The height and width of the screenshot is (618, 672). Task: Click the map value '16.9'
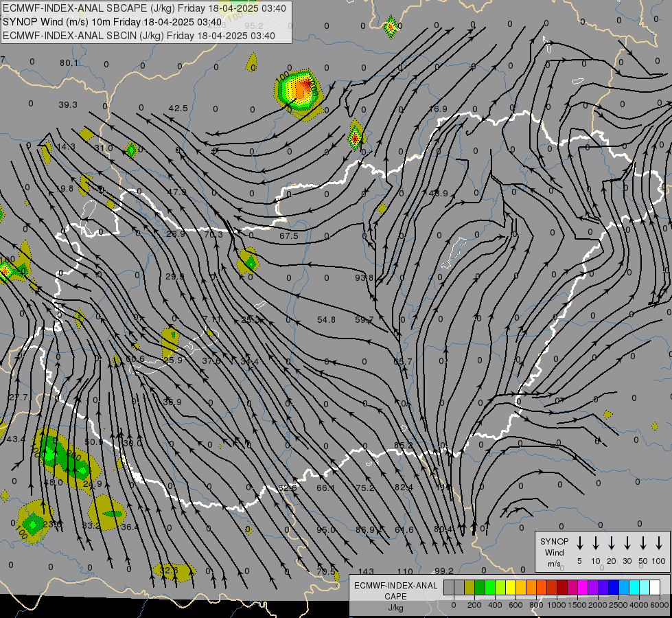pos(438,109)
